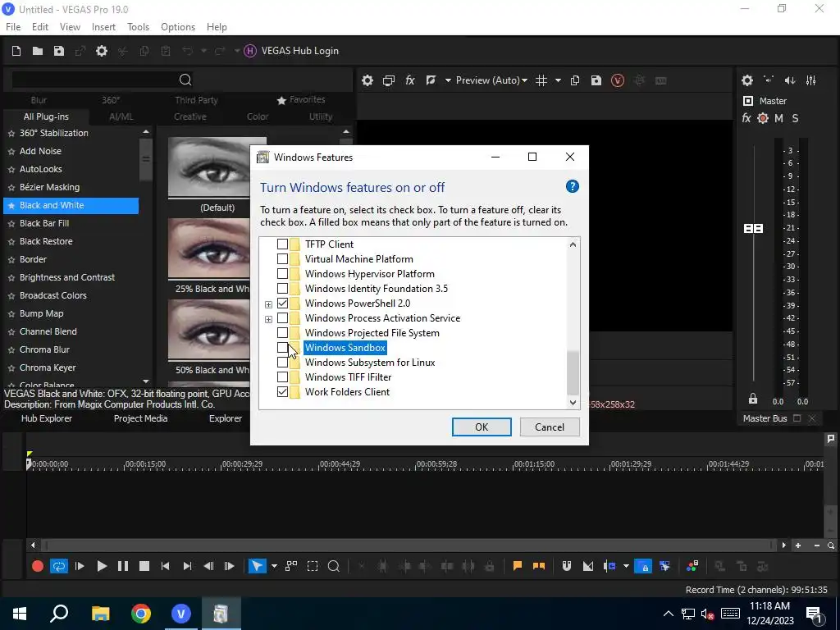Select Chroma Keyer plug-in

[48, 367]
